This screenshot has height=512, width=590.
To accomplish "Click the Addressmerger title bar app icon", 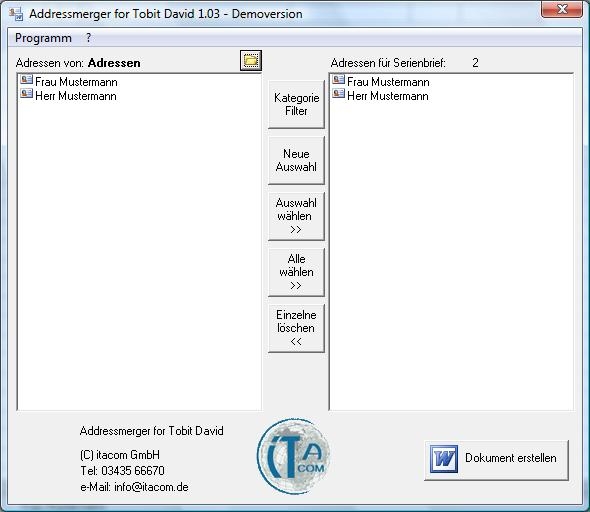I will [16, 14].
